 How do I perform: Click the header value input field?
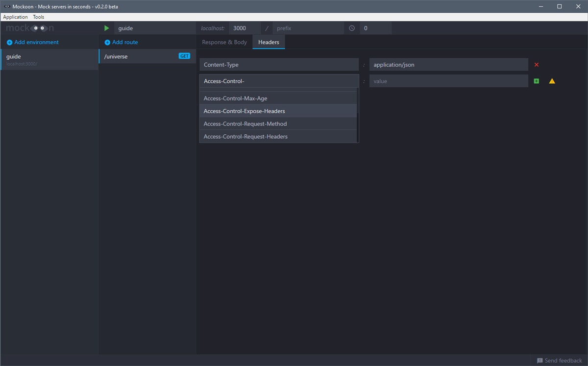(449, 81)
